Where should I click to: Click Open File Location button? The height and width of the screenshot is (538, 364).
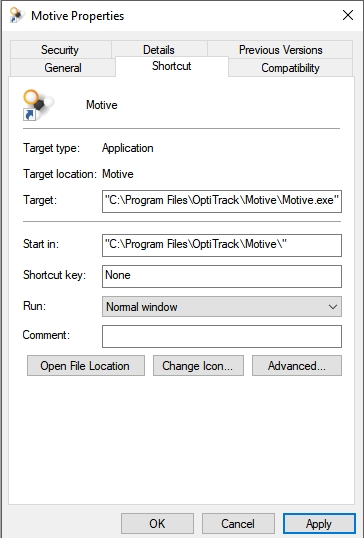point(86,366)
